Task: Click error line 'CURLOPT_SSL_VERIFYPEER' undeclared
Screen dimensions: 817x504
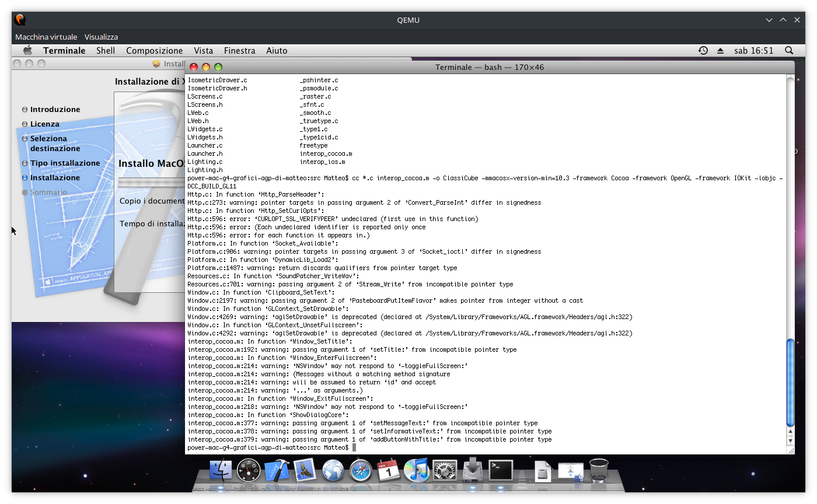Action: click(x=333, y=219)
